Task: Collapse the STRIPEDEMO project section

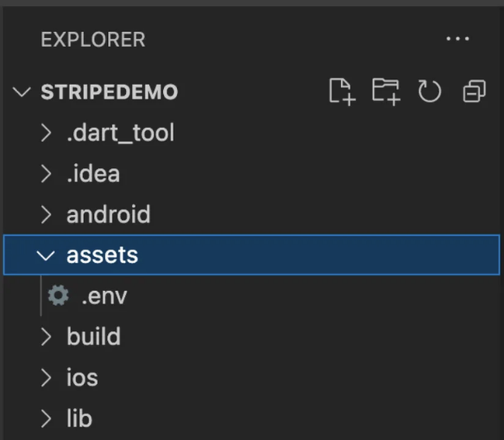Action: pyautogui.click(x=21, y=91)
